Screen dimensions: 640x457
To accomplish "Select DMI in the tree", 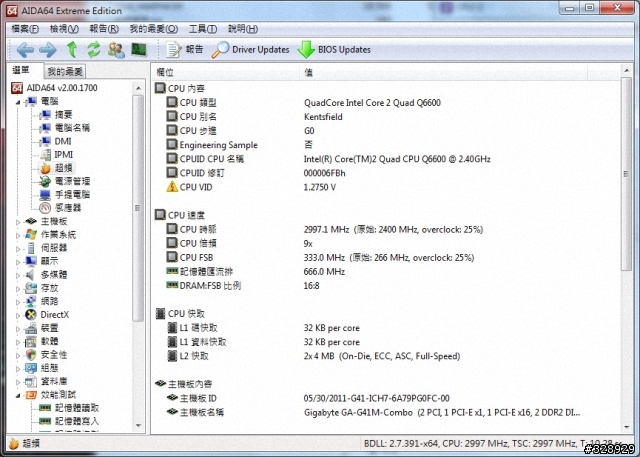I will tap(63, 141).
